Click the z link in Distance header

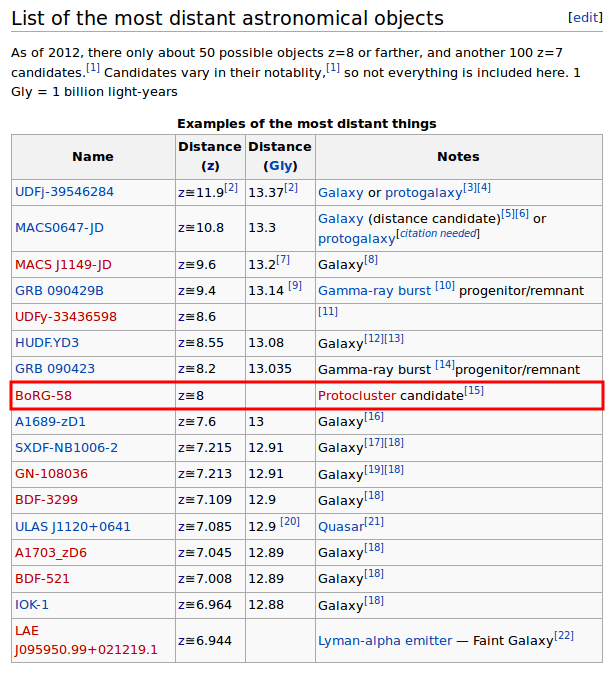[210, 166]
